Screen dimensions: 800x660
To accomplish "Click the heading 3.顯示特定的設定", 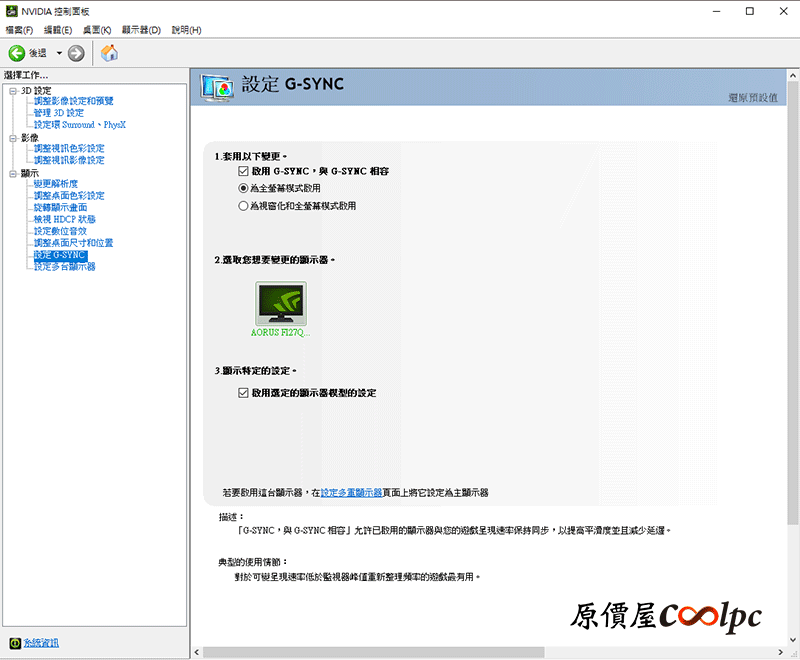I will click(x=255, y=370).
